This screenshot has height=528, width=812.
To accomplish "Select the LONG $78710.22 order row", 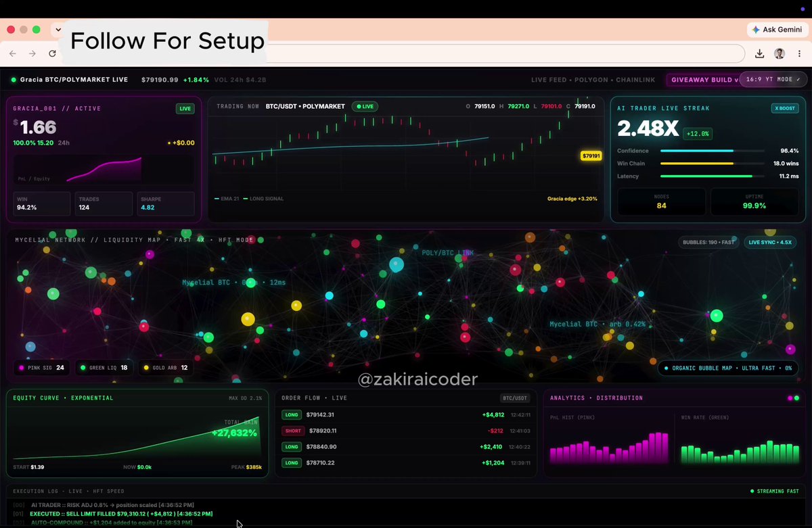I will pos(406,463).
